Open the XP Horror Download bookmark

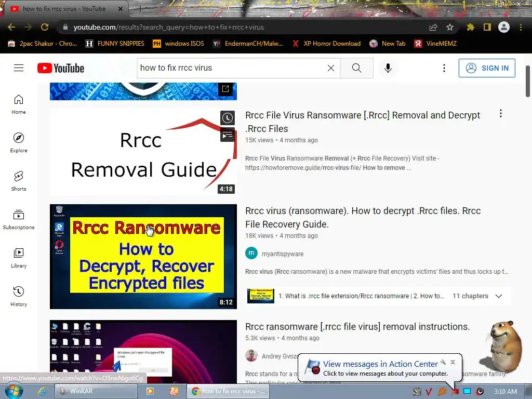tap(326, 44)
